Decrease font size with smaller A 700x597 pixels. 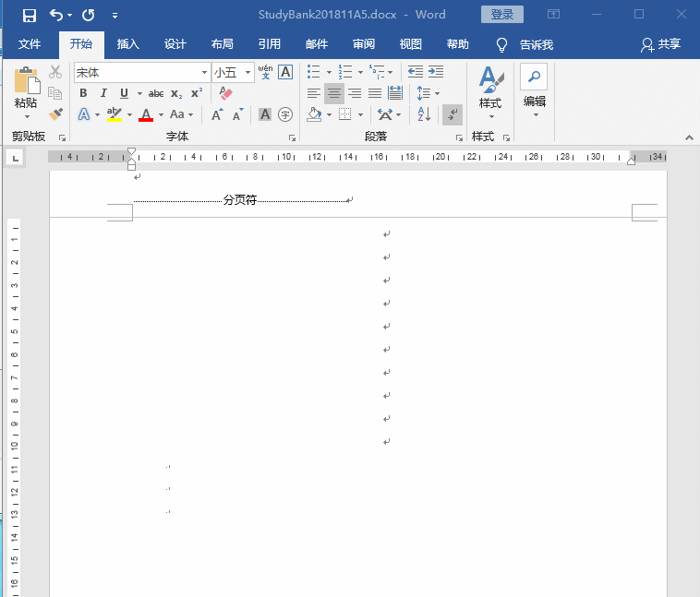(238, 114)
